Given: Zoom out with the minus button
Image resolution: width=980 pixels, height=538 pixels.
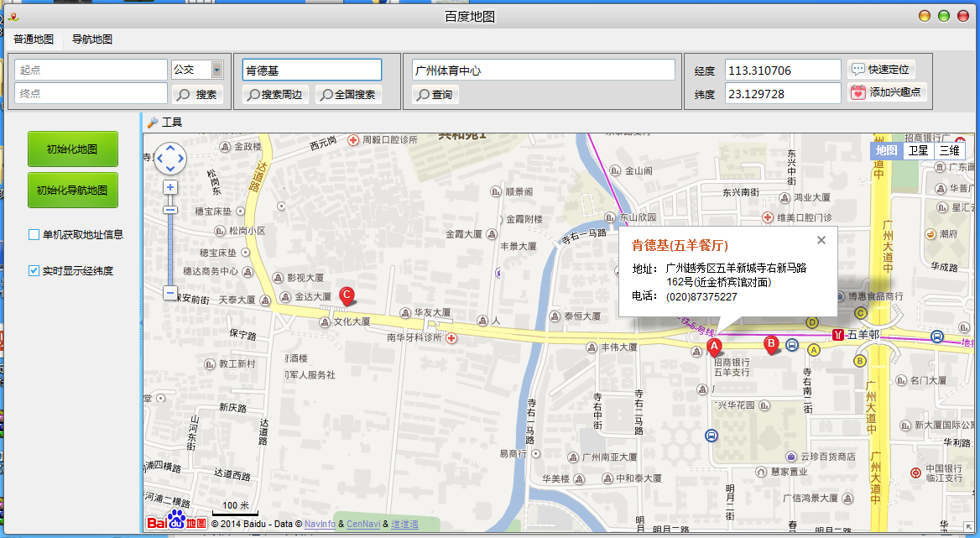Looking at the screenshot, I should point(170,292).
